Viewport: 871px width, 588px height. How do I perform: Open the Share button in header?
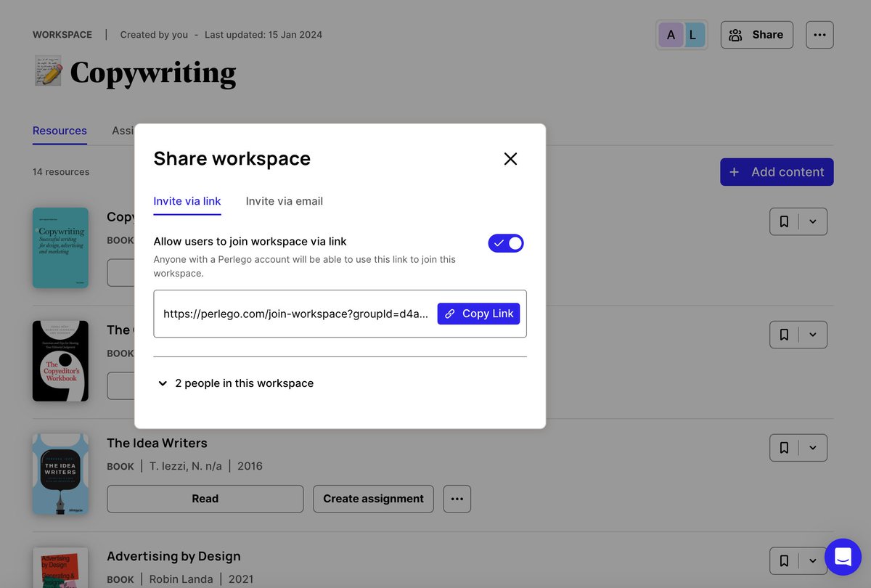click(x=757, y=35)
